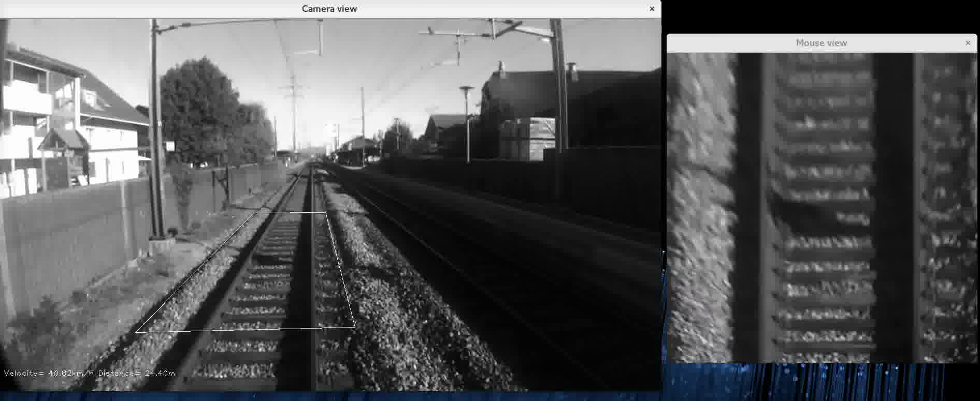The image size is (980, 401).
Task: Close the Camera view window
Action: coord(652,9)
